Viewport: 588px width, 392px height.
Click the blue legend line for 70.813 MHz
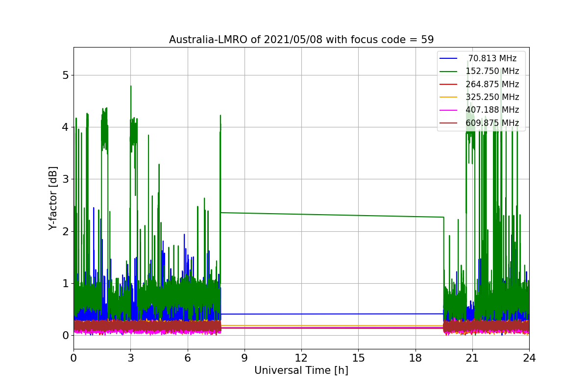(448, 58)
